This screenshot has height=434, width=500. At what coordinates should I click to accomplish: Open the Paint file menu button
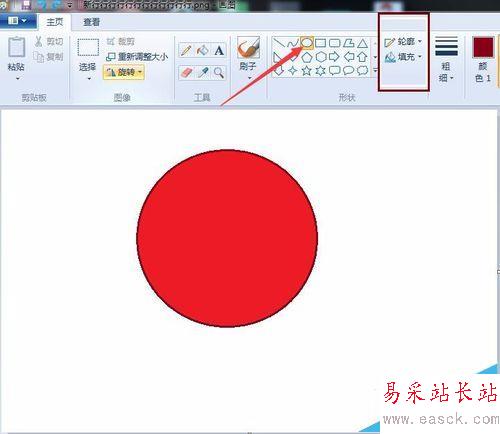pos(17,21)
